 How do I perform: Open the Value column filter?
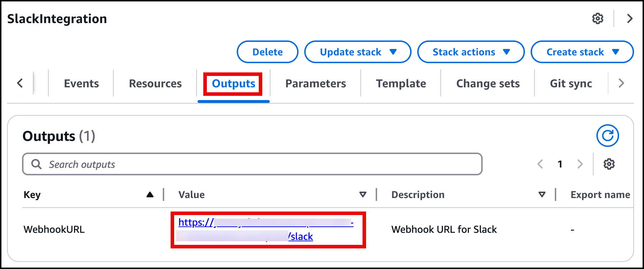coord(363,194)
